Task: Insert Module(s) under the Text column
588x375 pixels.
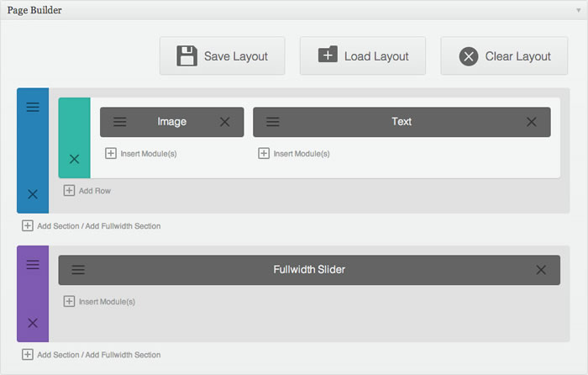Action: (x=294, y=154)
